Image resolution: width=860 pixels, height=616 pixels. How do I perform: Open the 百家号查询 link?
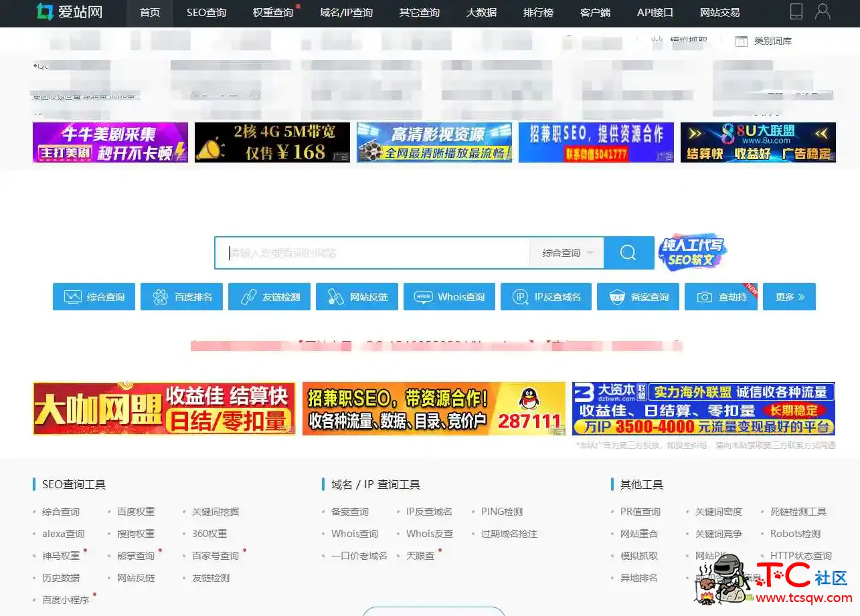[x=216, y=556]
